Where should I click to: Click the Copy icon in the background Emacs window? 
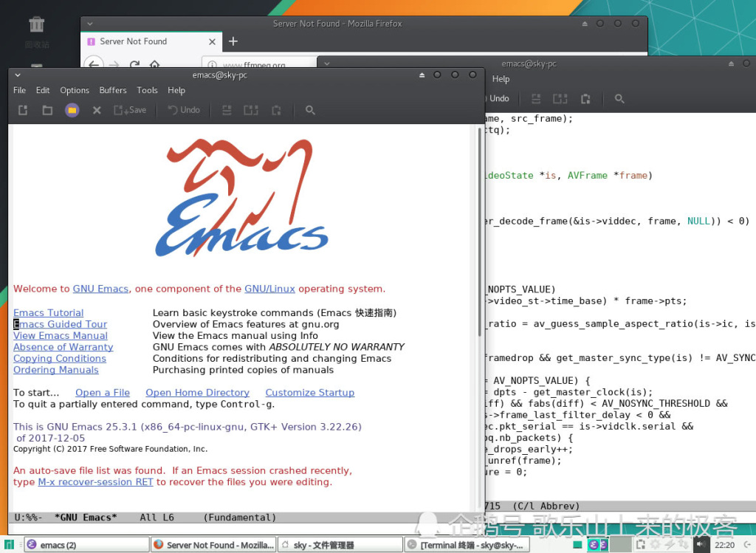(560, 99)
